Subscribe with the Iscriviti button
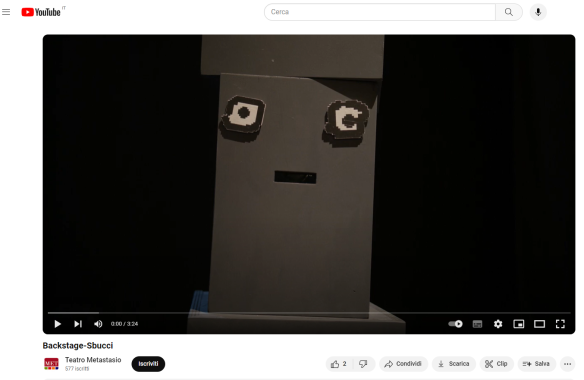 (x=148, y=364)
